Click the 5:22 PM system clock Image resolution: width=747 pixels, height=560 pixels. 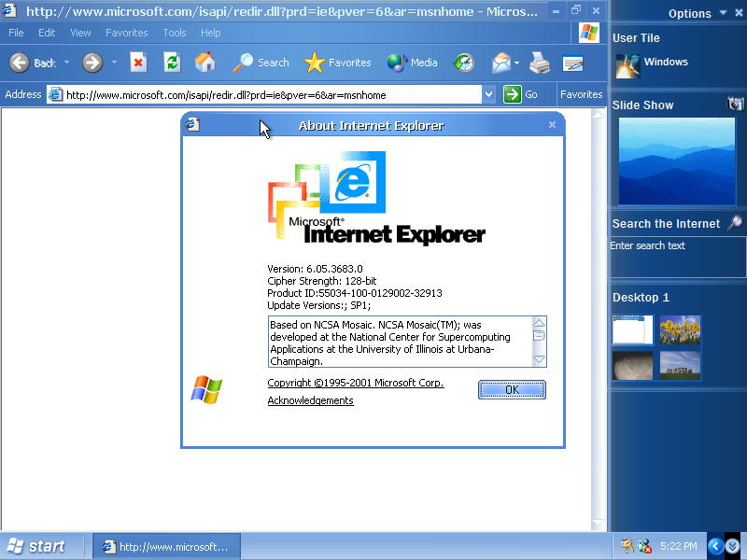click(x=679, y=546)
